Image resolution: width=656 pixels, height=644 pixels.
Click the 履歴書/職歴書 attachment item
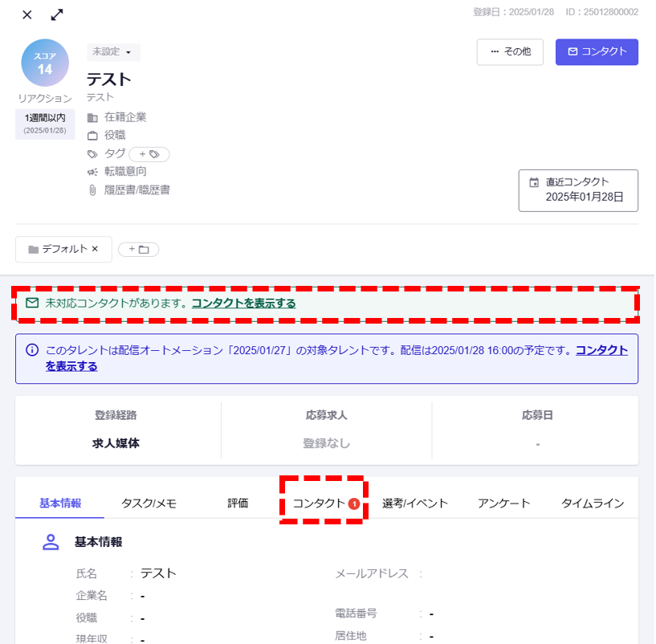(136, 190)
